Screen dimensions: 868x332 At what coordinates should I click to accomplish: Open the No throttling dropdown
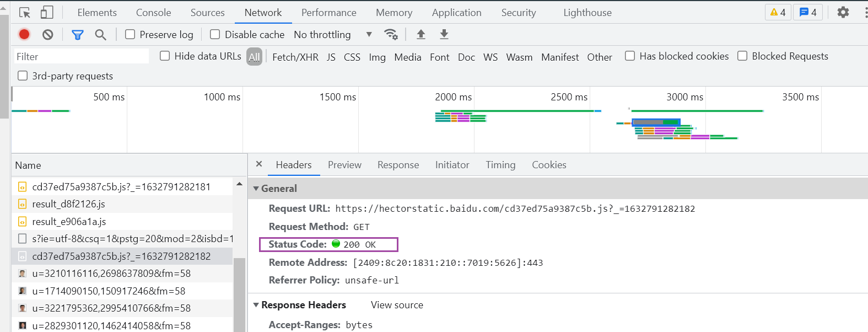333,34
